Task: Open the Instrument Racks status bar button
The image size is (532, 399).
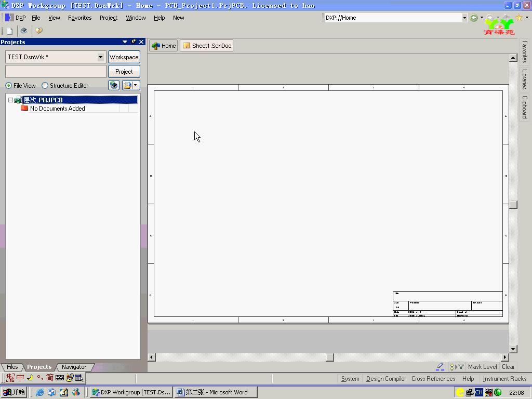Action: click(504, 379)
